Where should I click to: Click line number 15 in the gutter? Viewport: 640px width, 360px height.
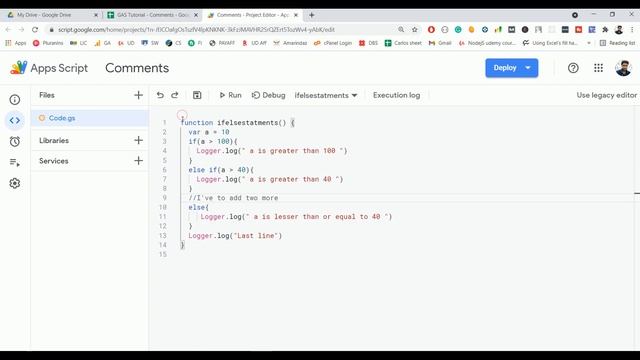click(163, 254)
